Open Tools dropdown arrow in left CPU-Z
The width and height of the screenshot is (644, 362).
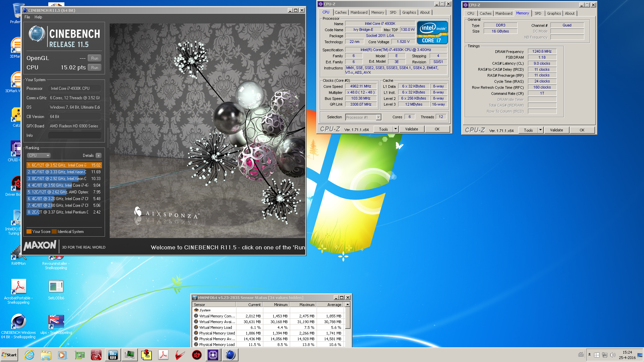pos(395,129)
